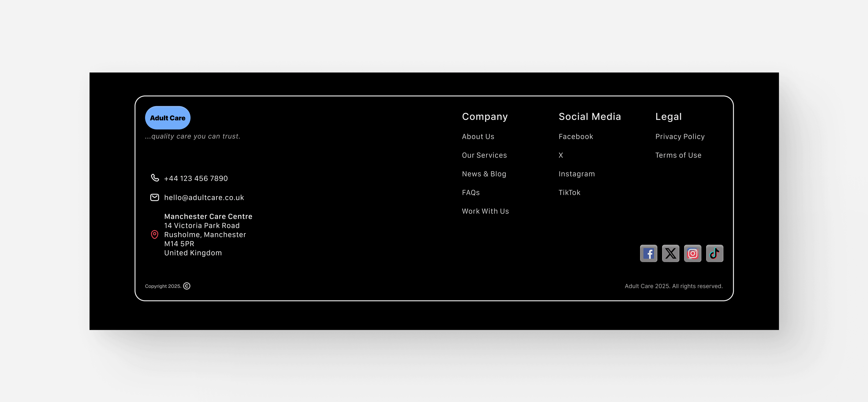
Task: Click the TikTok social media icon
Action: [714, 253]
